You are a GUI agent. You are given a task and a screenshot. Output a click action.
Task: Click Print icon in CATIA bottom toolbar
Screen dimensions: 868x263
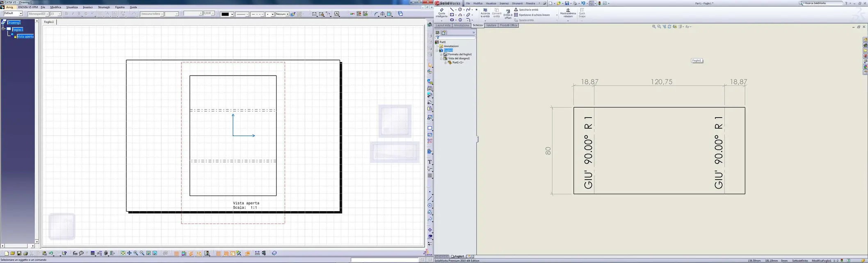pyautogui.click(x=25, y=253)
